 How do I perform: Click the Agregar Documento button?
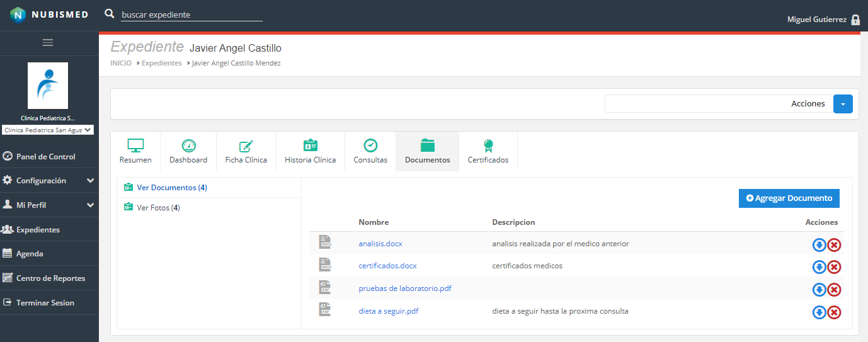pos(789,198)
